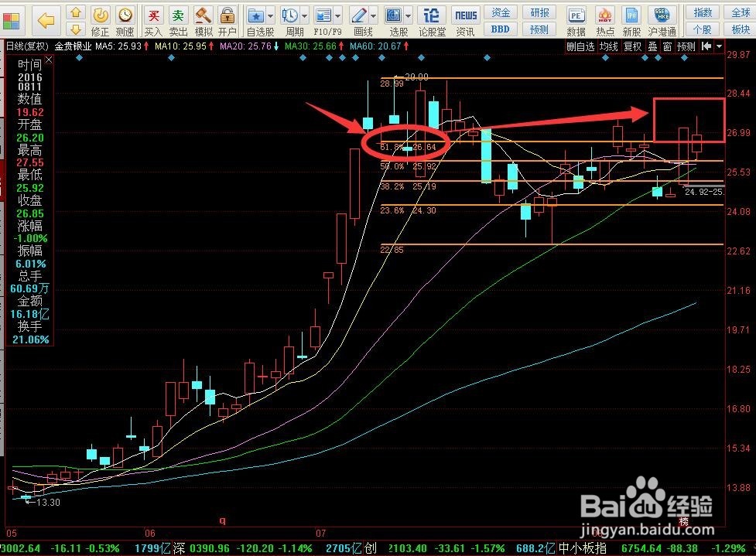756x556 pixels.
Task: Click the BBD button
Action: (501, 29)
